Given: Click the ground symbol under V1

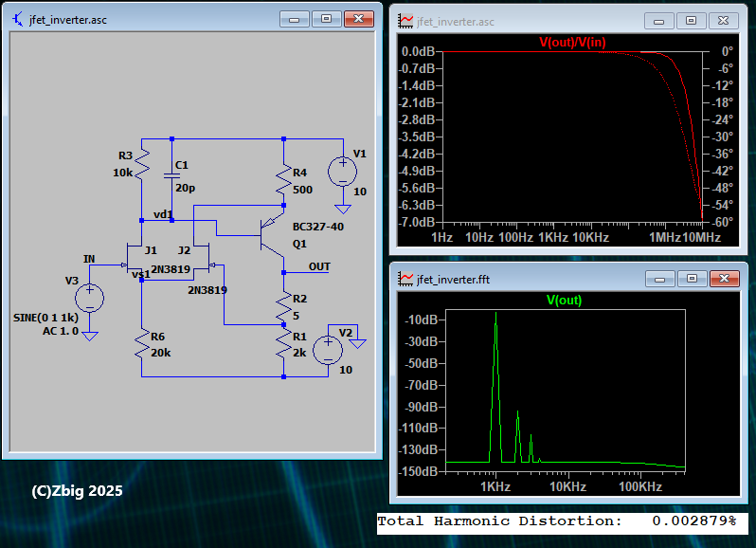Looking at the screenshot, I should [x=343, y=209].
